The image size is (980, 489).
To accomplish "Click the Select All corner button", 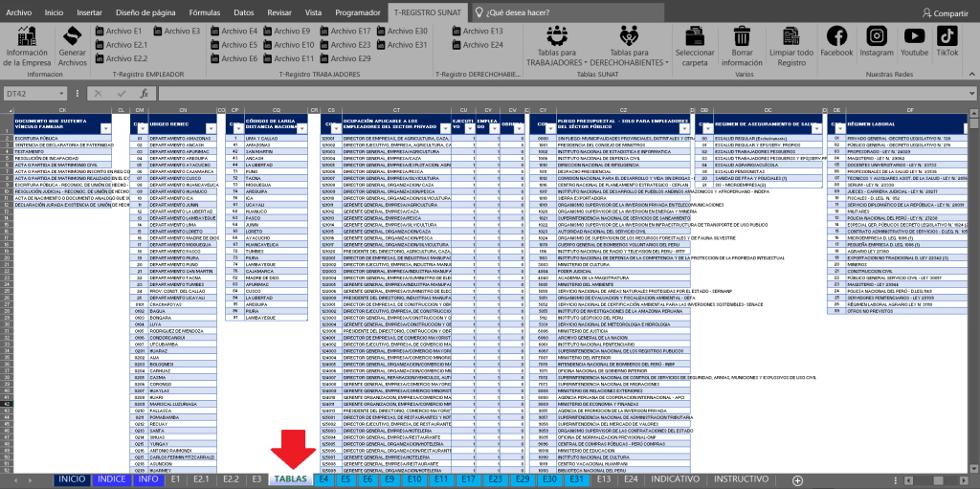I will tap(6, 110).
